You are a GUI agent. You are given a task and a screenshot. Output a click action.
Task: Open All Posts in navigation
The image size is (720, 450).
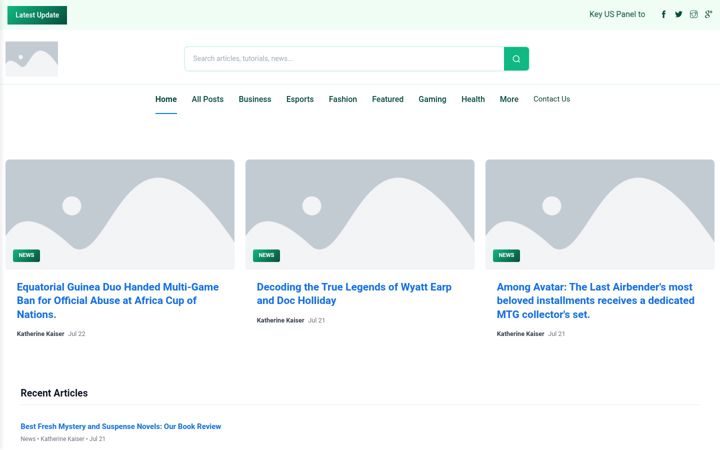coord(208,99)
